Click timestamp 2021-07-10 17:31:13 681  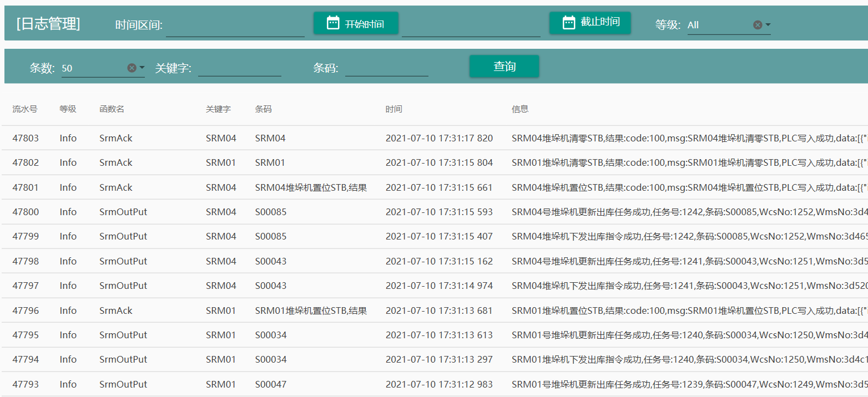click(439, 311)
